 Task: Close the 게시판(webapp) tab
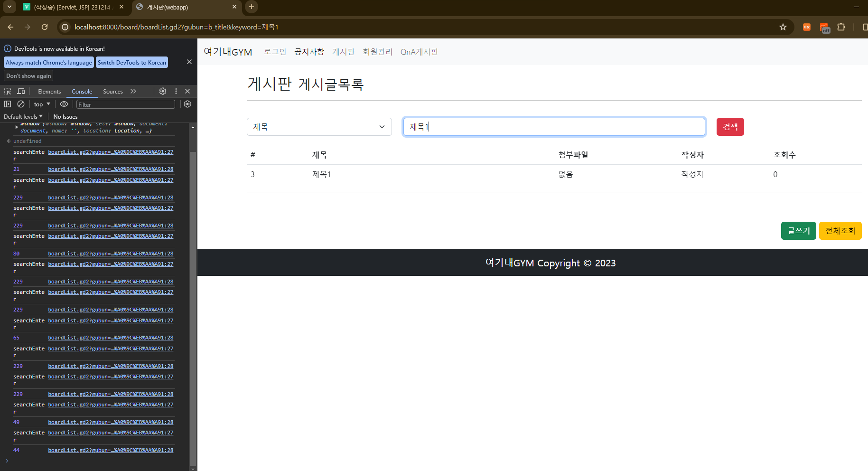coord(234,7)
